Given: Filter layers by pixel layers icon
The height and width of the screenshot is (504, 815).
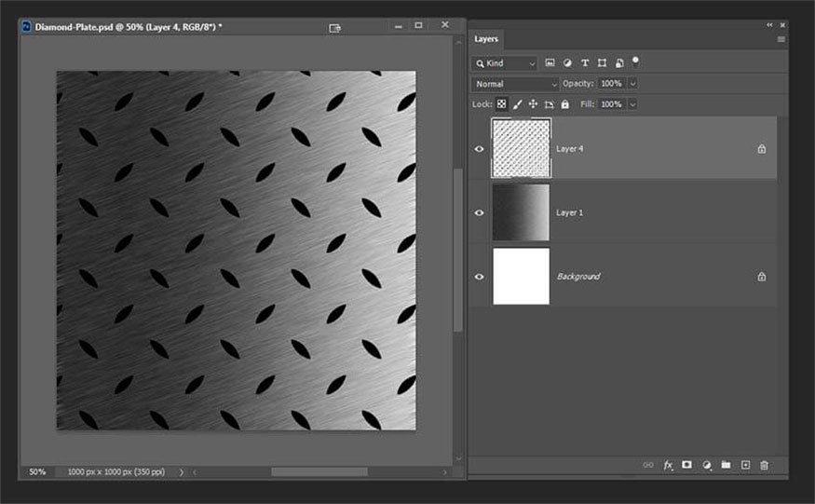Looking at the screenshot, I should [550, 63].
